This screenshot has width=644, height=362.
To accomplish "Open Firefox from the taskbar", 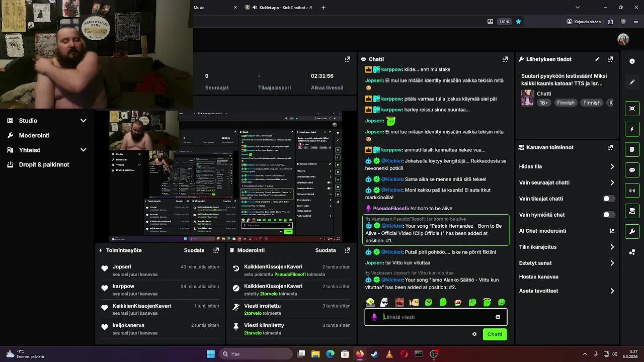I will (x=360, y=354).
